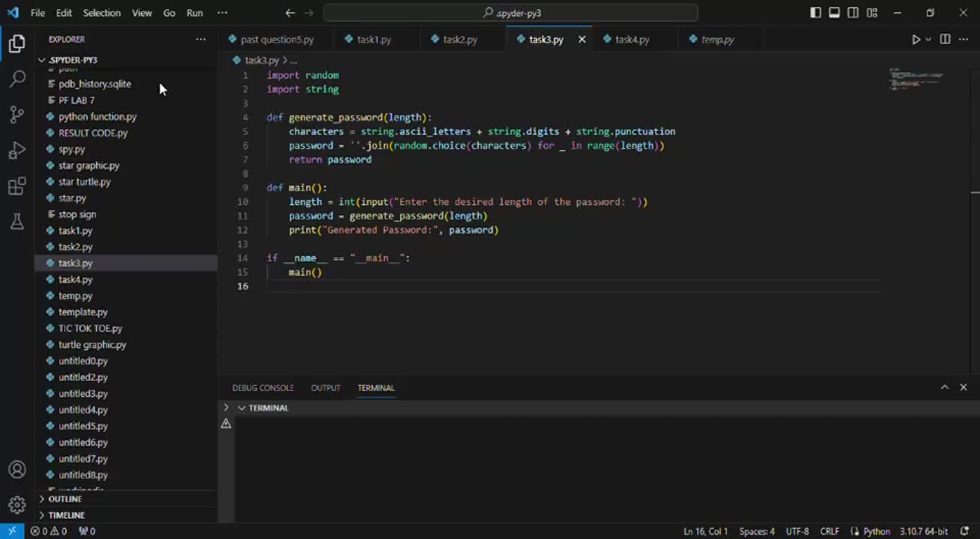
Task: Go forward with the right arrow
Action: pos(309,13)
